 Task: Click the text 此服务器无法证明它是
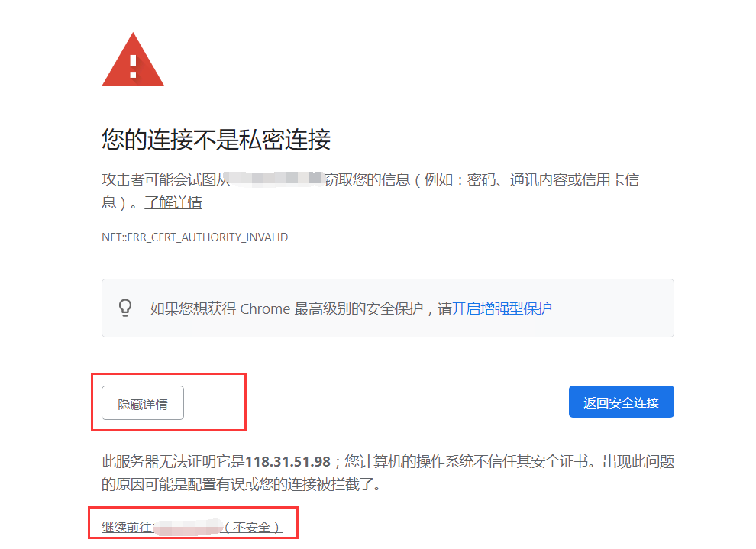coord(173,462)
